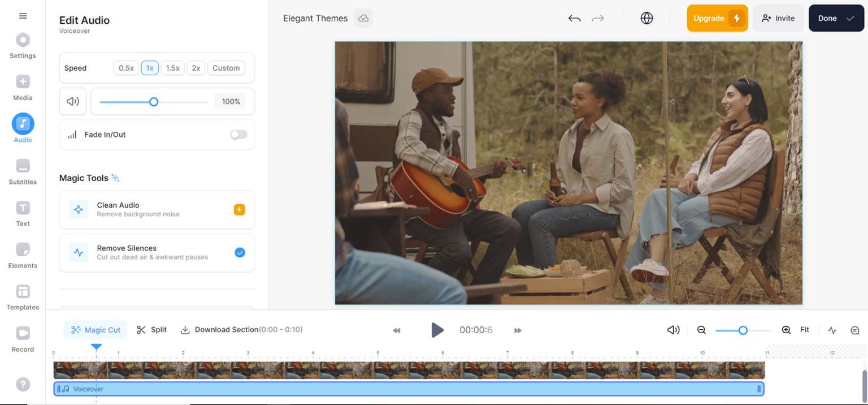Screen dimensions: 868x405
Task: Zoom in the timeline
Action: pos(786,330)
